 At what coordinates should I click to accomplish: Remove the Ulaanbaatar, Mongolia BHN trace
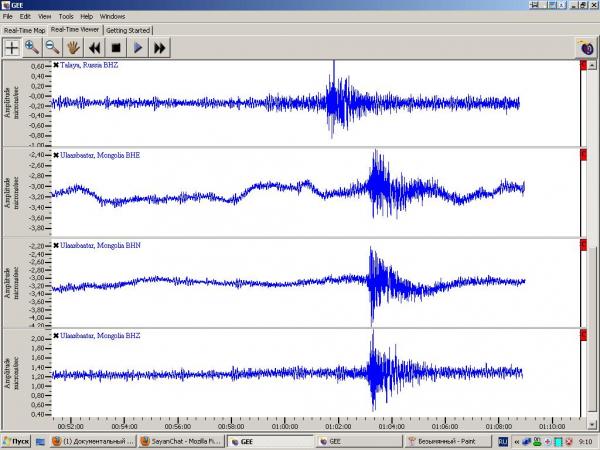56,245
